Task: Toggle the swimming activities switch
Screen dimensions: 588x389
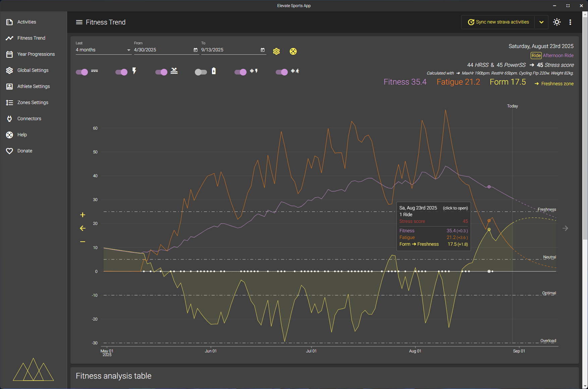Action: (161, 72)
